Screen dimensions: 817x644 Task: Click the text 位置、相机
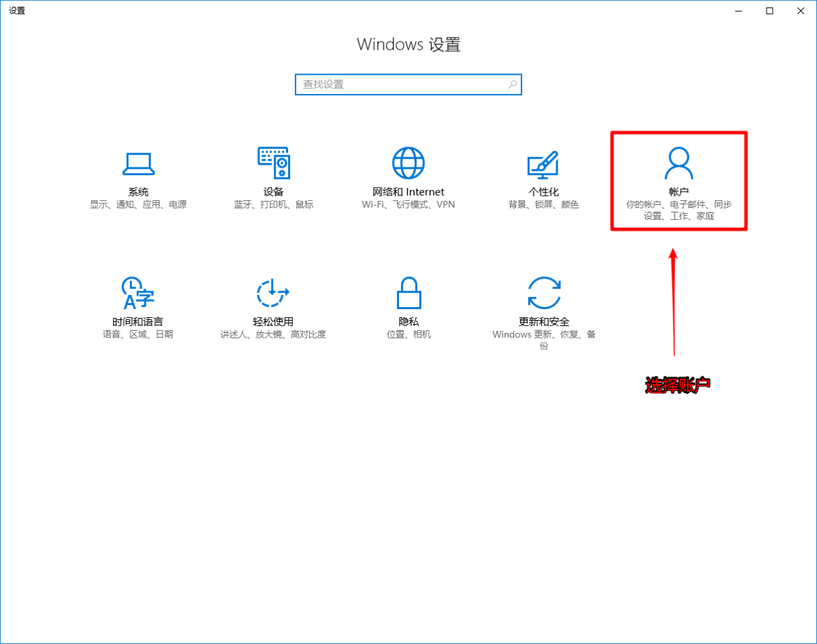(408, 335)
